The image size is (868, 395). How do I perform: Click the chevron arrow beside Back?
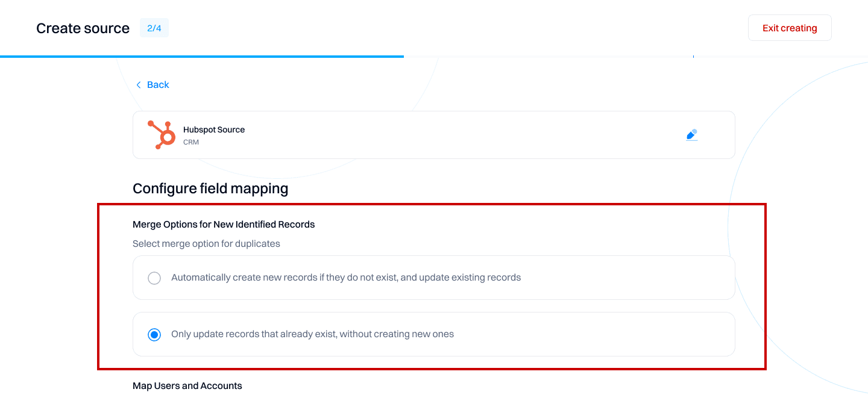click(x=139, y=85)
